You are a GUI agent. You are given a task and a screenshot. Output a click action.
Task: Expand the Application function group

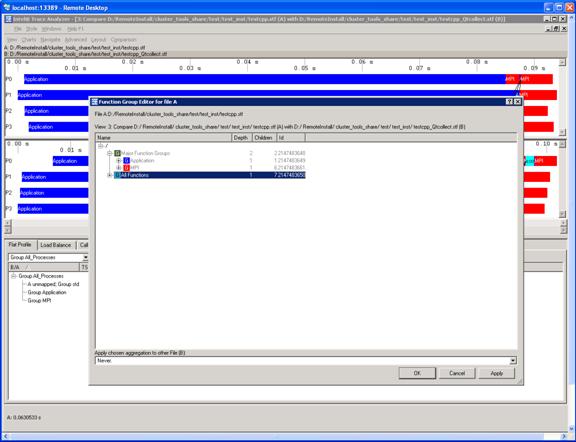[118, 161]
